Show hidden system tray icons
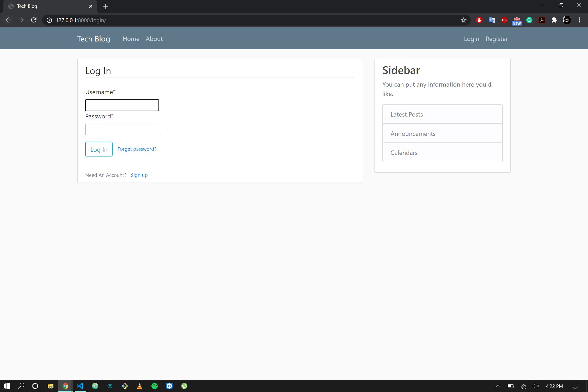The width and height of the screenshot is (588, 392). tap(498, 386)
